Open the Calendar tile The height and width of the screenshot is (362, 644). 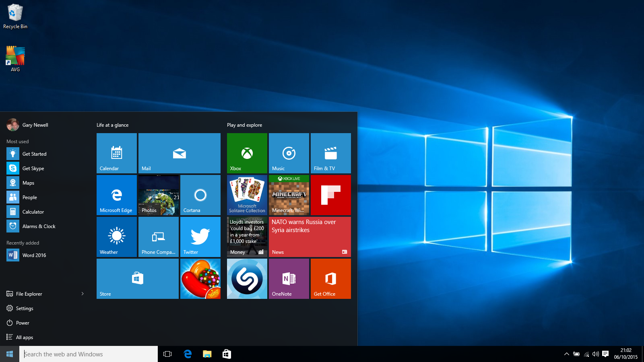click(117, 153)
